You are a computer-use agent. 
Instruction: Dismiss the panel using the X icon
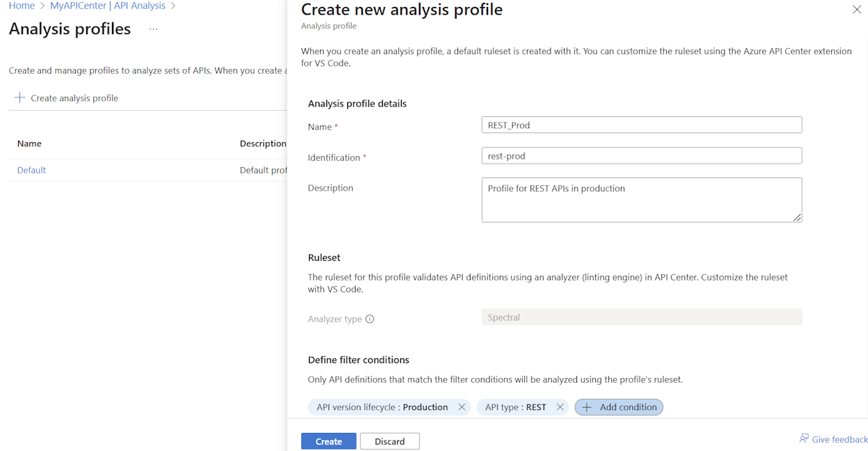856,10
